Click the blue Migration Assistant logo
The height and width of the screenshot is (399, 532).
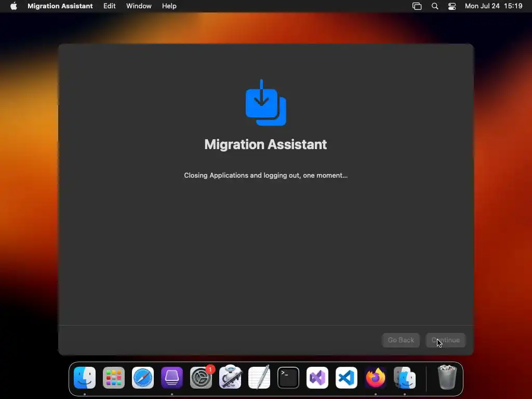[x=265, y=103]
